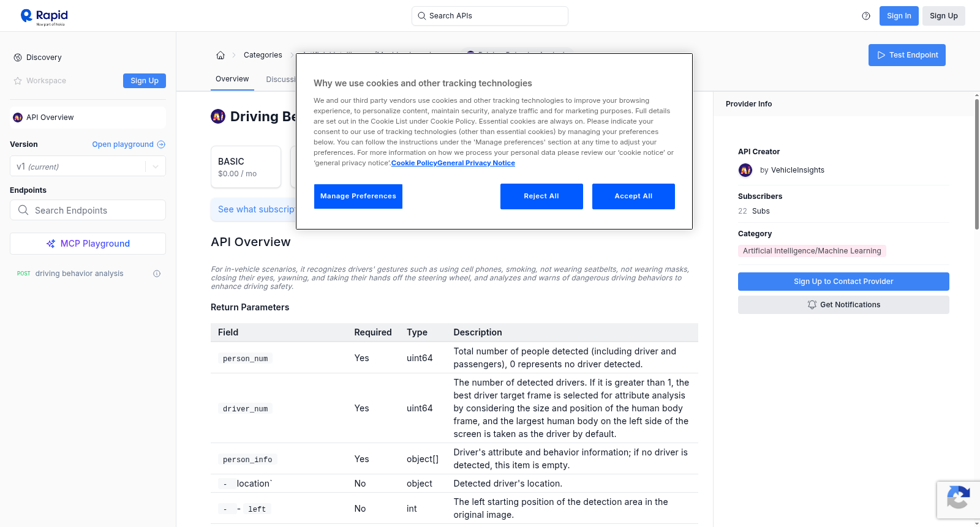Expand the v1 (current) version dropdown
Screen dimensions: 980x527
click(88, 166)
